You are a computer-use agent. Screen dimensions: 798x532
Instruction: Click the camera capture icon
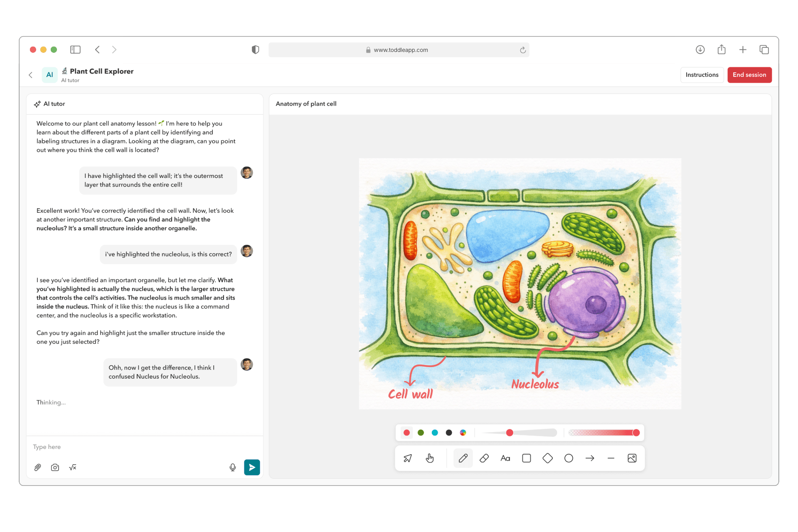pos(55,467)
